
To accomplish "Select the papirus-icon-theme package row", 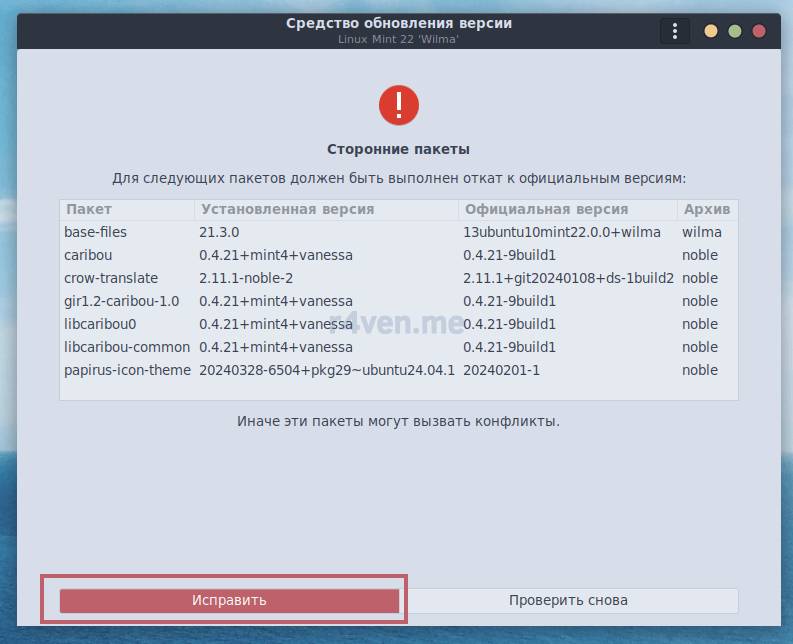I will pyautogui.click(x=127, y=370).
